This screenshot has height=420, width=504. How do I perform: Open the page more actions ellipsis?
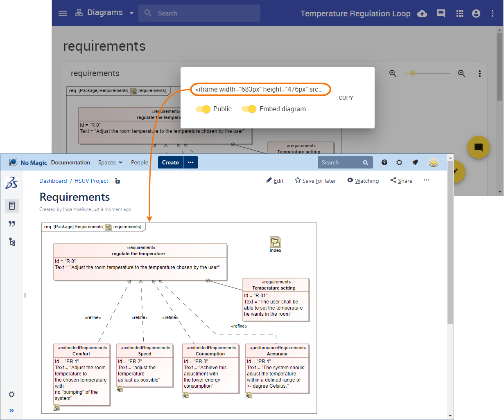427,180
